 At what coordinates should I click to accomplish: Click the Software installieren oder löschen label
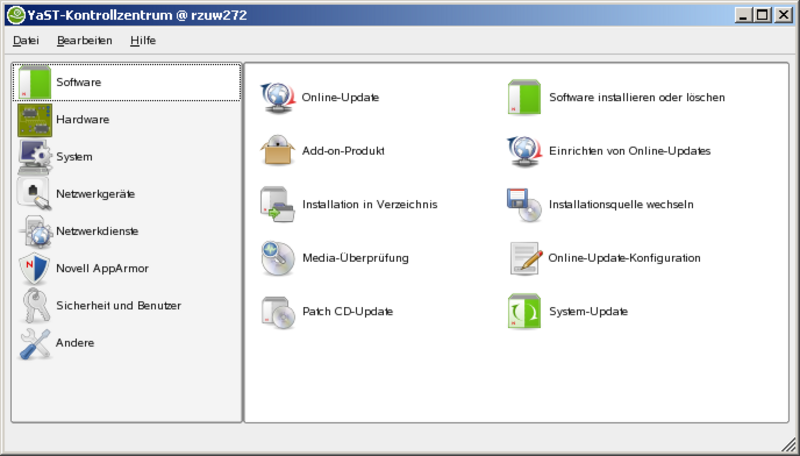tap(636, 98)
